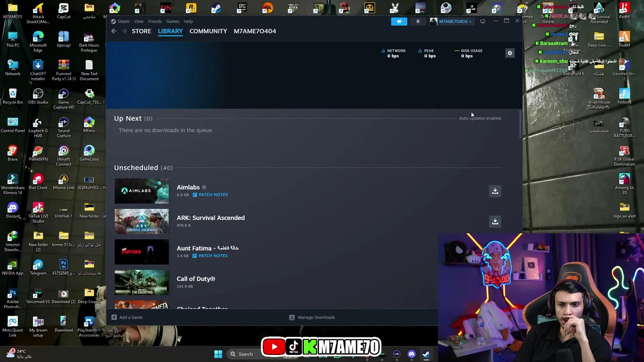Click the Steam downloads vertical scrollbar
This screenshot has width=644, height=362.
[520, 123]
